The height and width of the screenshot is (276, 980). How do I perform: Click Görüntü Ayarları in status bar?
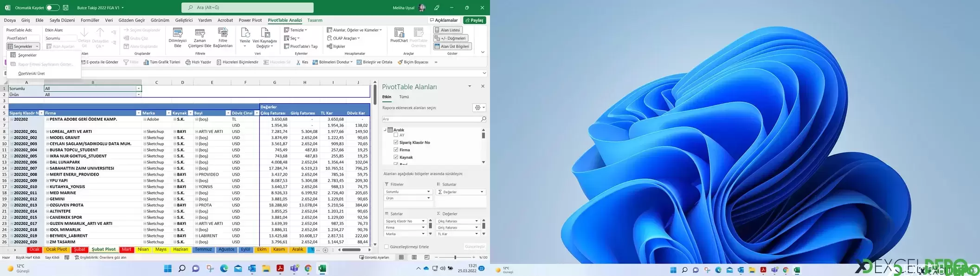[x=374, y=257]
